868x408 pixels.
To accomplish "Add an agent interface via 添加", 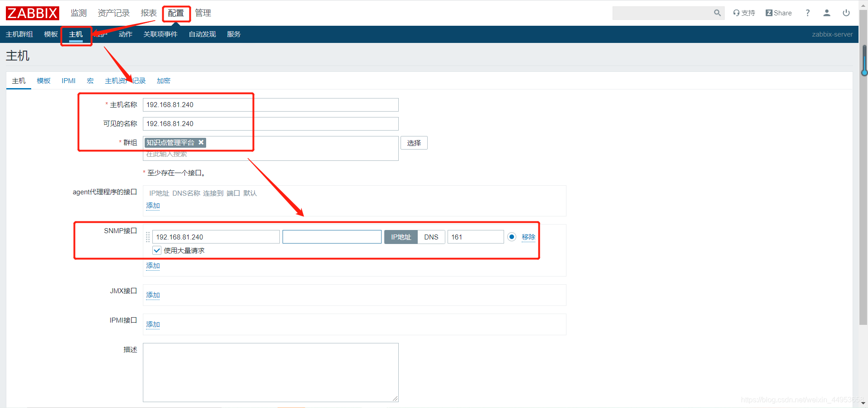I will [x=153, y=206].
